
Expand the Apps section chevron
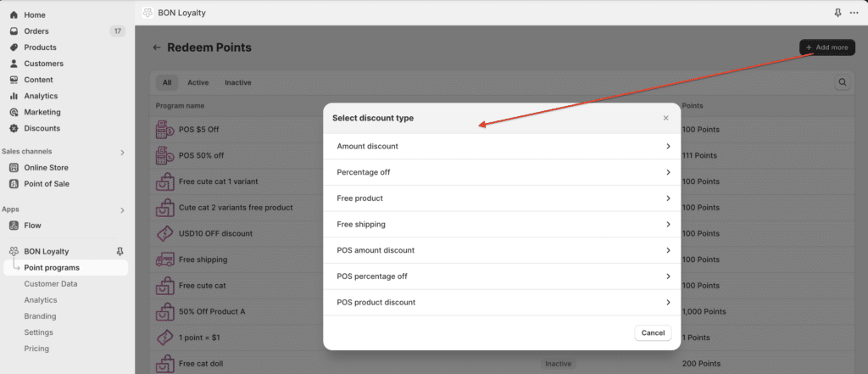click(x=122, y=210)
